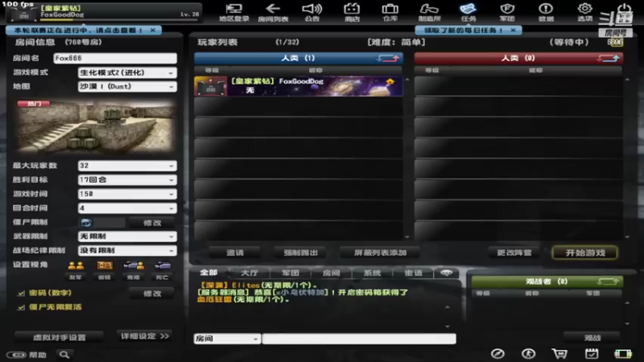Open the calendar check-in icon
The height and width of the screenshot is (362, 644).
click(592, 353)
